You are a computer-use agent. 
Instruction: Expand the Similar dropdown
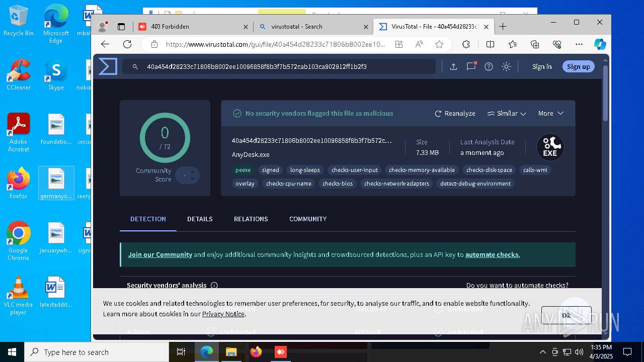click(507, 114)
